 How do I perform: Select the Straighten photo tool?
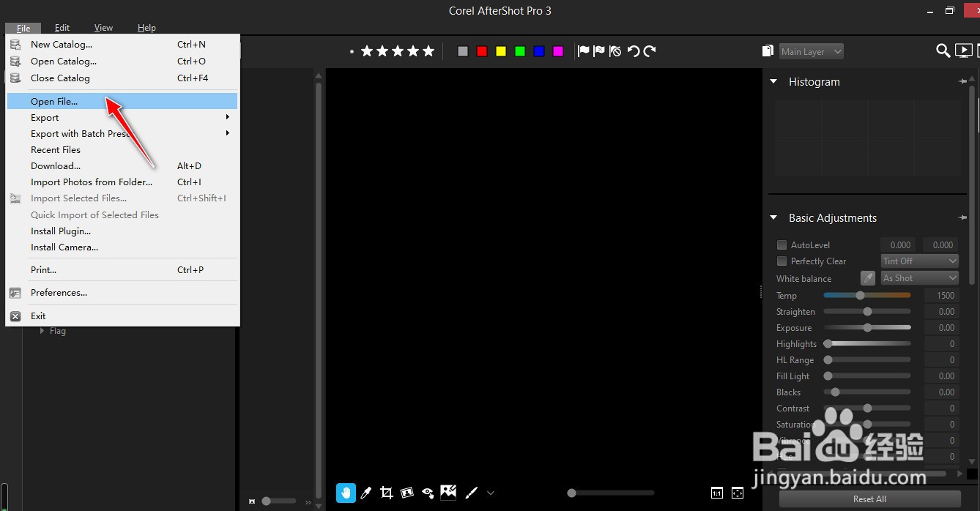[x=407, y=493]
